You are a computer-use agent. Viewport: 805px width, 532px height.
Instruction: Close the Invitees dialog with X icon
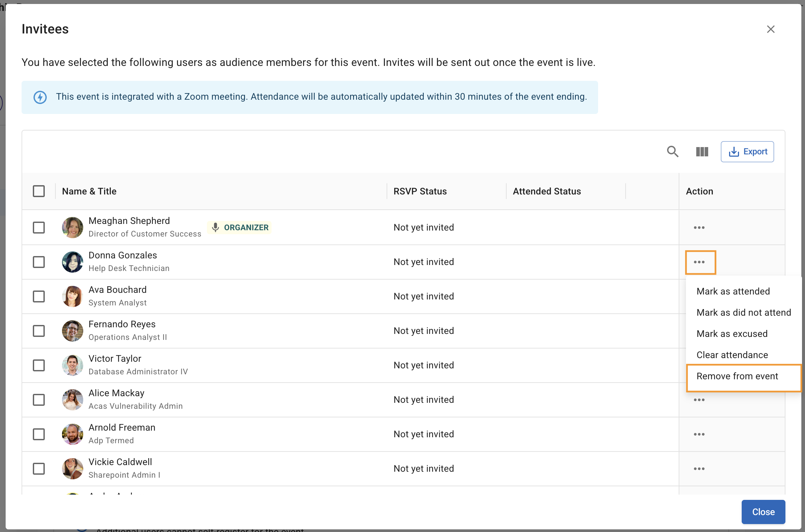click(771, 29)
